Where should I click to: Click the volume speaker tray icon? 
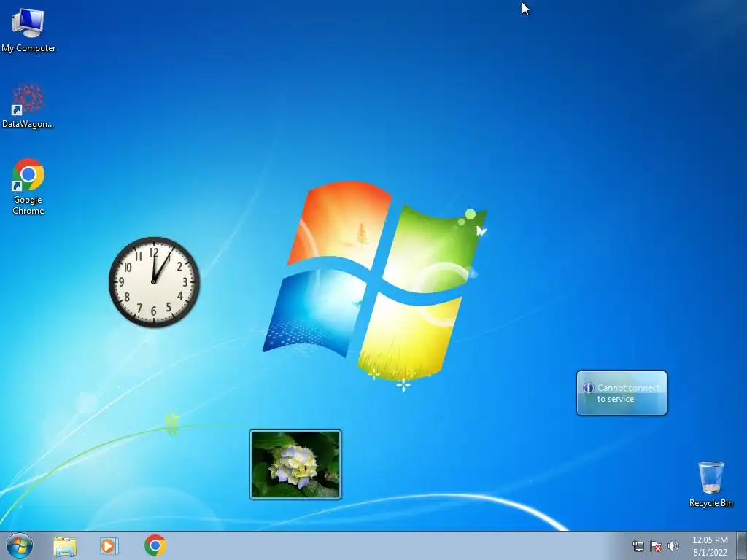click(x=673, y=546)
